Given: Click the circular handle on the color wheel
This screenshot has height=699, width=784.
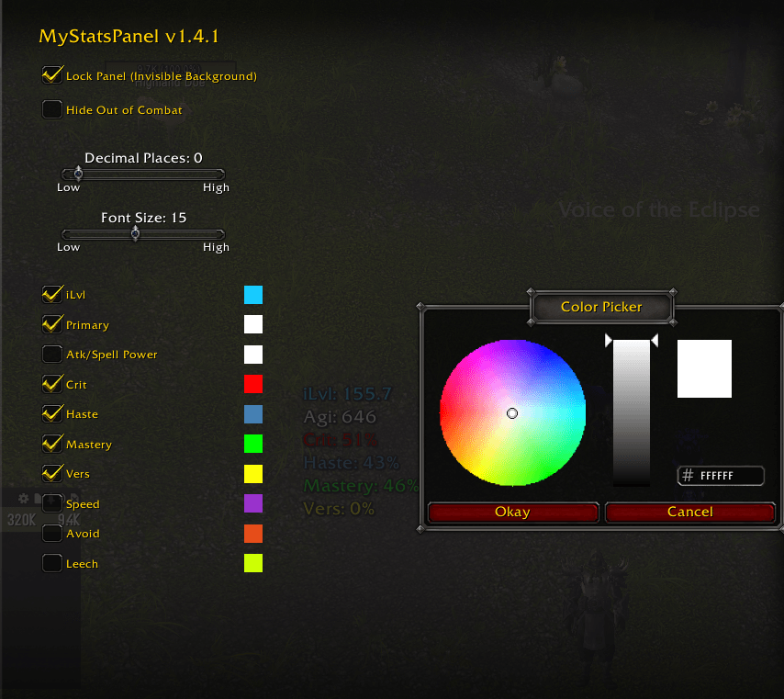Looking at the screenshot, I should [512, 413].
